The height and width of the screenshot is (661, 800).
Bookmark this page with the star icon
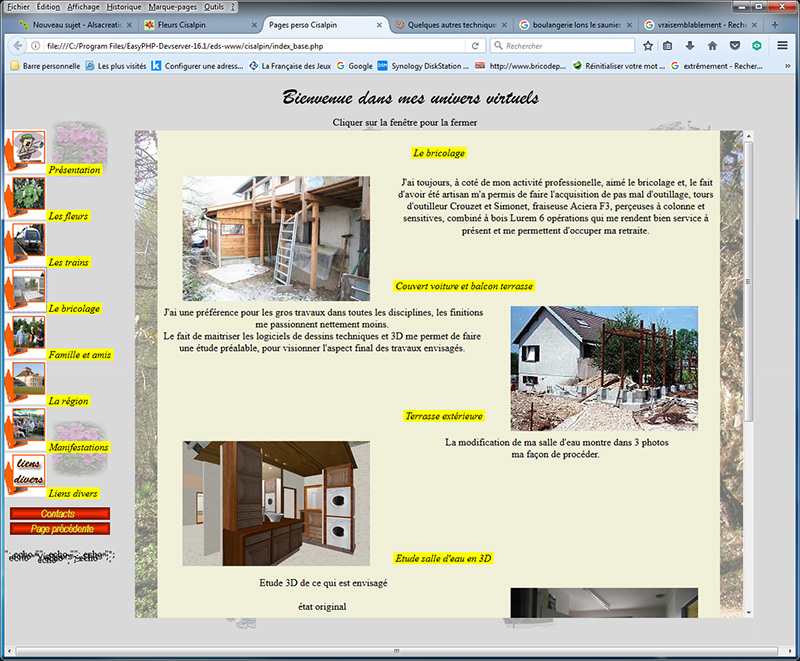[648, 46]
